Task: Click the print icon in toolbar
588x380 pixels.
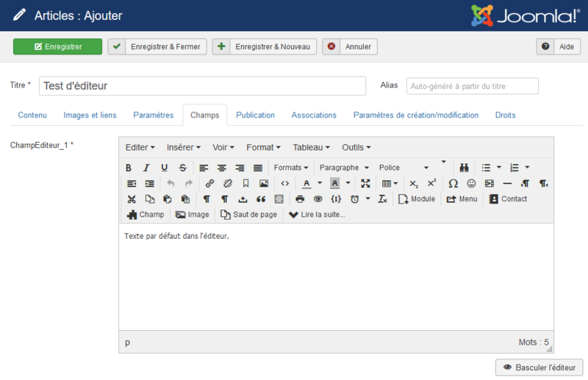Action: [300, 199]
